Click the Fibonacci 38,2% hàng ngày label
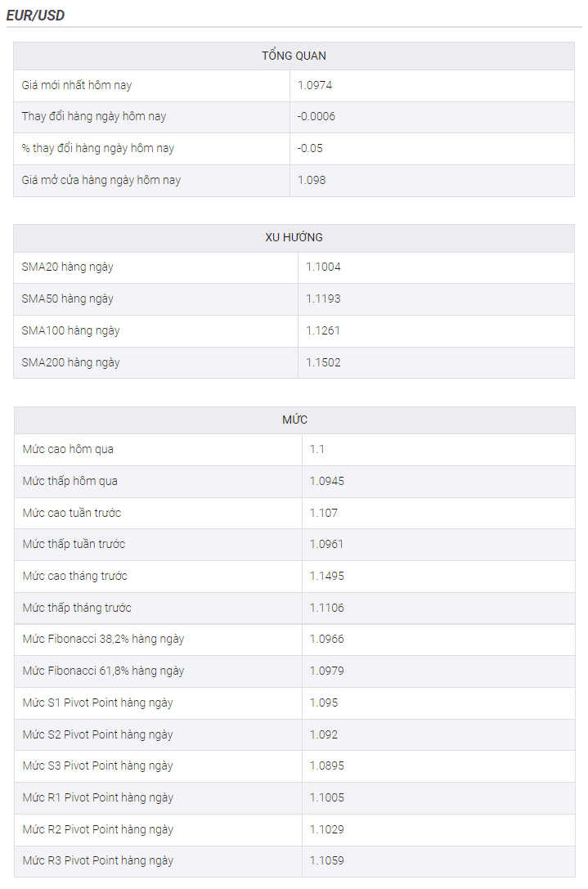The height and width of the screenshot is (889, 588). coord(103,639)
